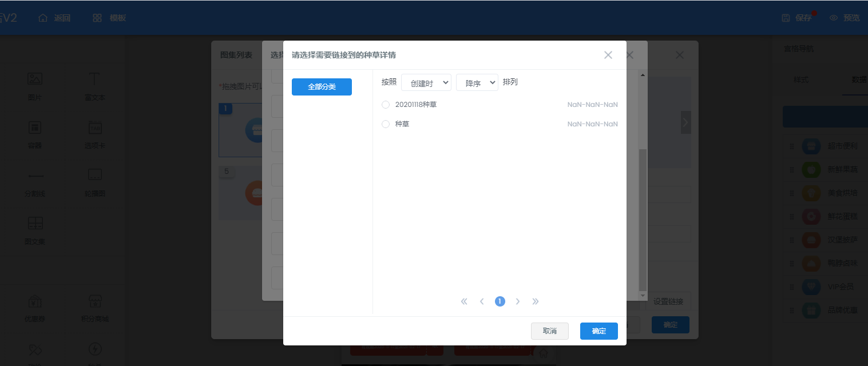Jump to the first page of results
Image resolution: width=868 pixels, height=366 pixels.
pos(464,301)
